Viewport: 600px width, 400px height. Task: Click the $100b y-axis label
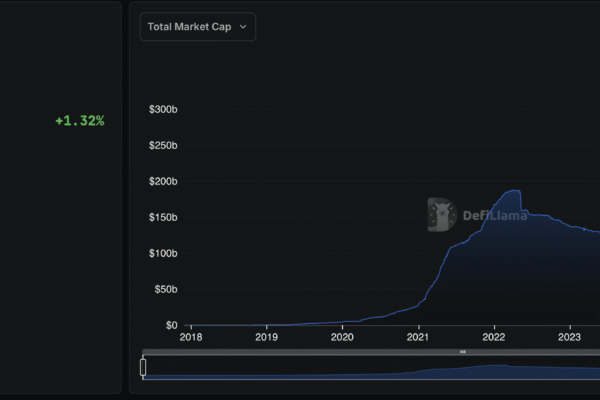click(x=163, y=253)
